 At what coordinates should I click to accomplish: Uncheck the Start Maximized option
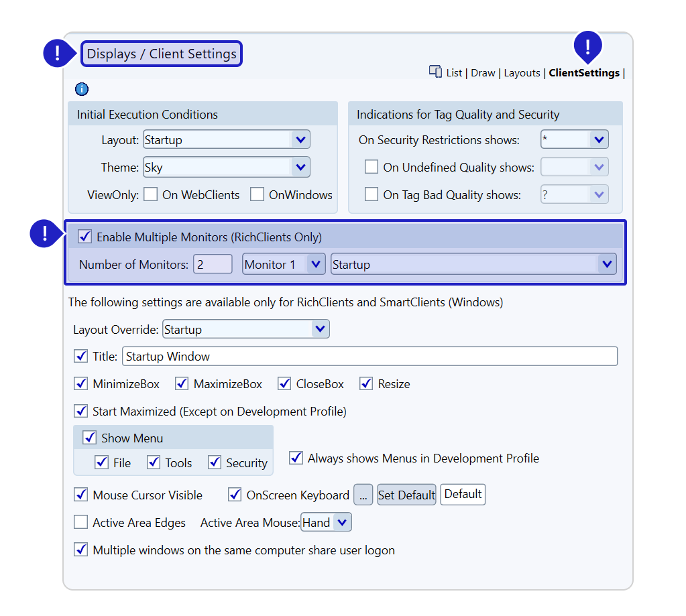(81, 411)
